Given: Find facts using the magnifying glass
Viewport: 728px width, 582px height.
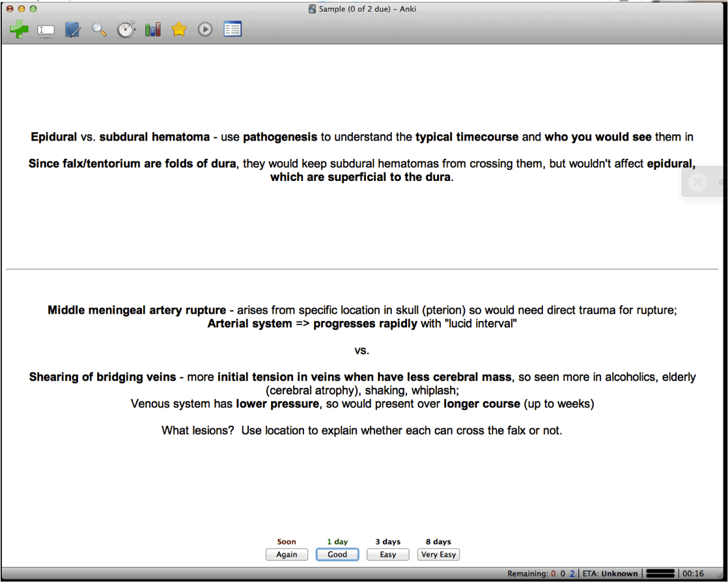Looking at the screenshot, I should pos(99,29).
